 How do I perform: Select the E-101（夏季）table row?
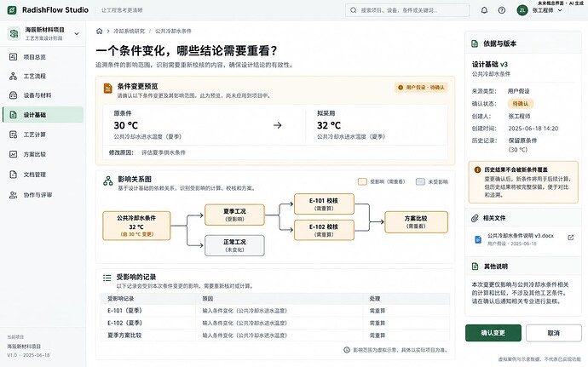(x=275, y=311)
